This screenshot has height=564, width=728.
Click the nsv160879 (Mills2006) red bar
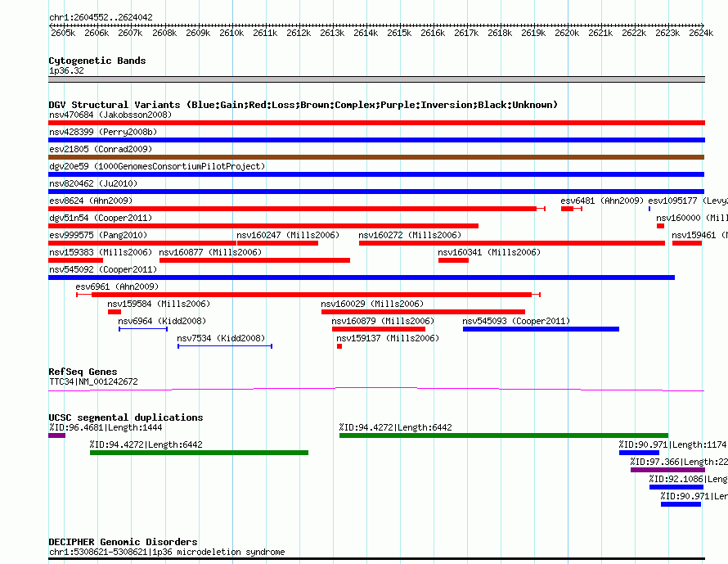tap(379, 329)
